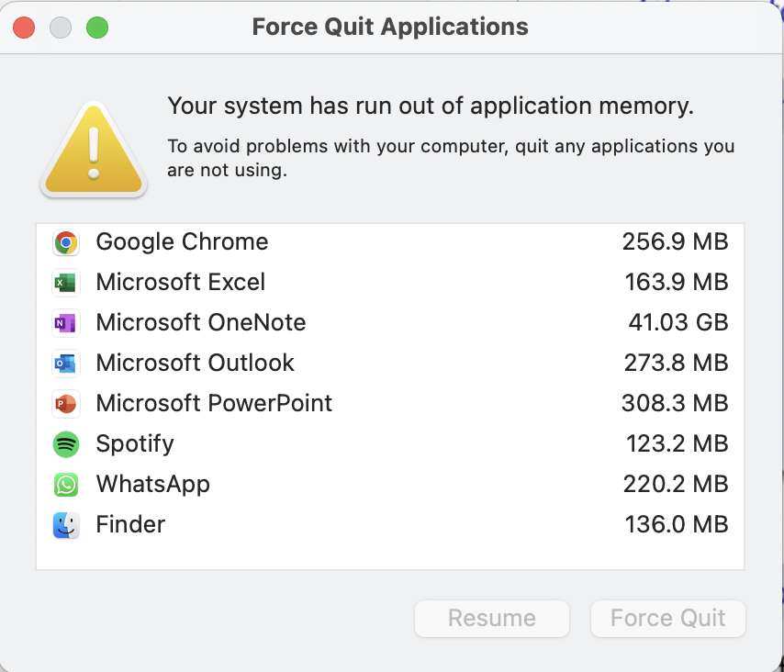Image resolution: width=784 pixels, height=672 pixels.
Task: Click the yellow warning triangle icon
Action: coord(94,149)
